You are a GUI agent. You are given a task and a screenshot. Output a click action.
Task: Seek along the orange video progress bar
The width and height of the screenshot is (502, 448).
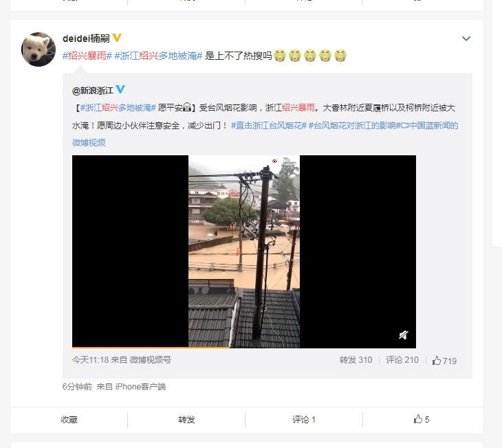click(x=244, y=347)
